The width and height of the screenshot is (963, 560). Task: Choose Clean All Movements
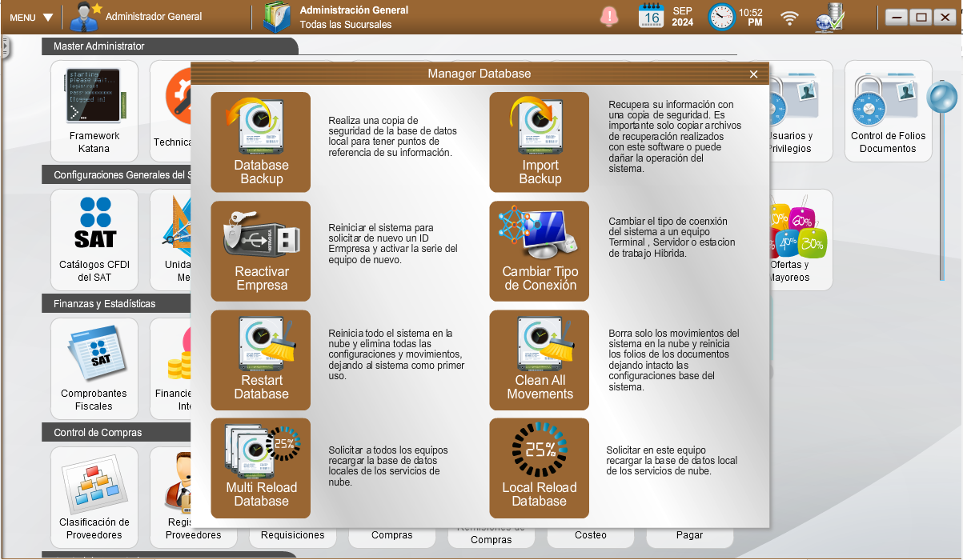click(x=539, y=360)
